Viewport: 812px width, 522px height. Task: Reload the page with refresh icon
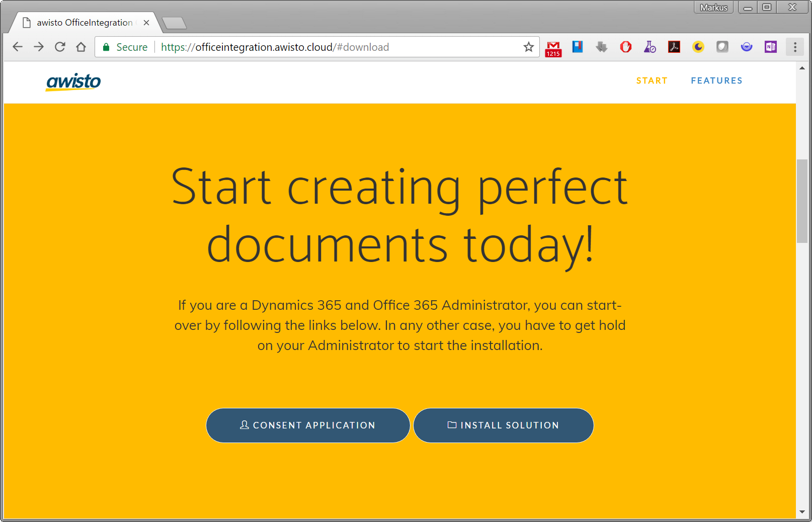tap(60, 47)
